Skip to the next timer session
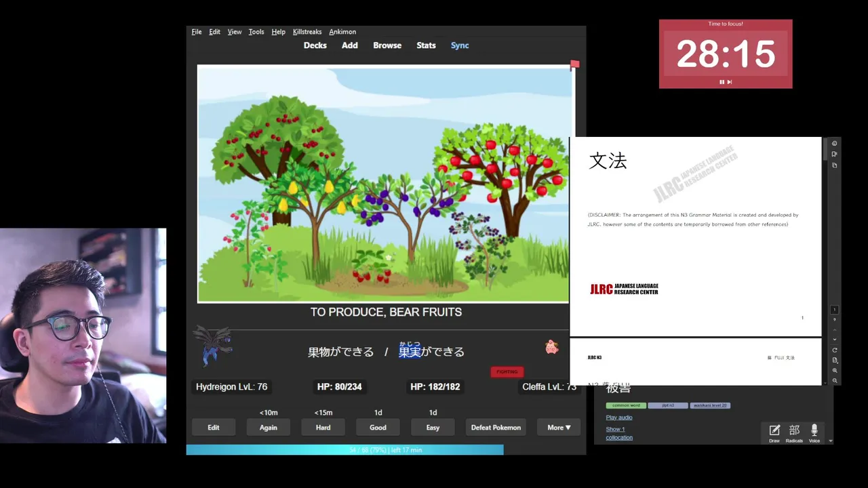 click(730, 82)
